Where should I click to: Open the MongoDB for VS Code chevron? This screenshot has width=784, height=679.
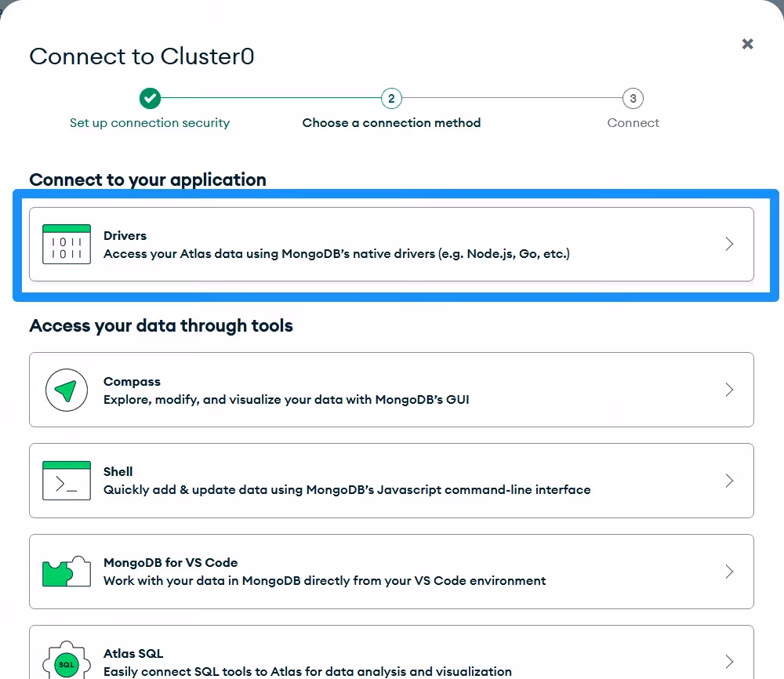[729, 572]
